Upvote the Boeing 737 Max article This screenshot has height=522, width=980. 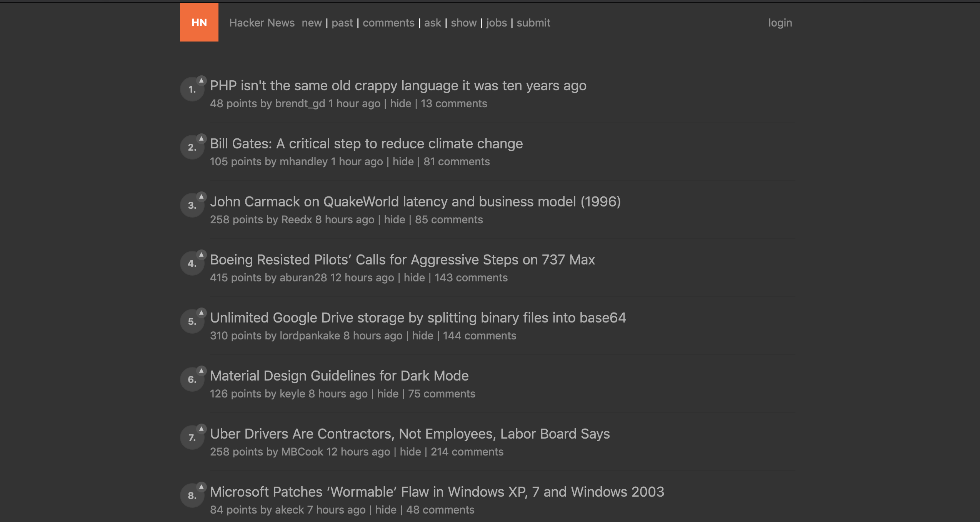202,254
